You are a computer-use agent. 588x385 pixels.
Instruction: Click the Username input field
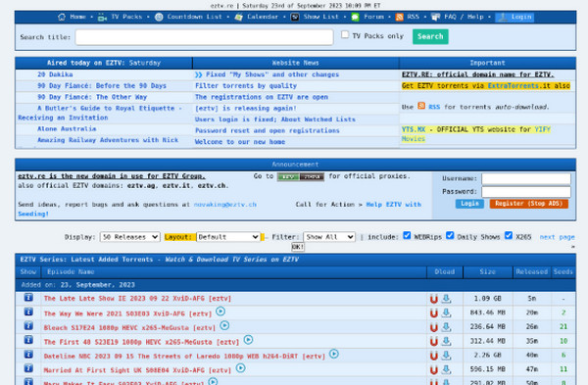[526, 178]
